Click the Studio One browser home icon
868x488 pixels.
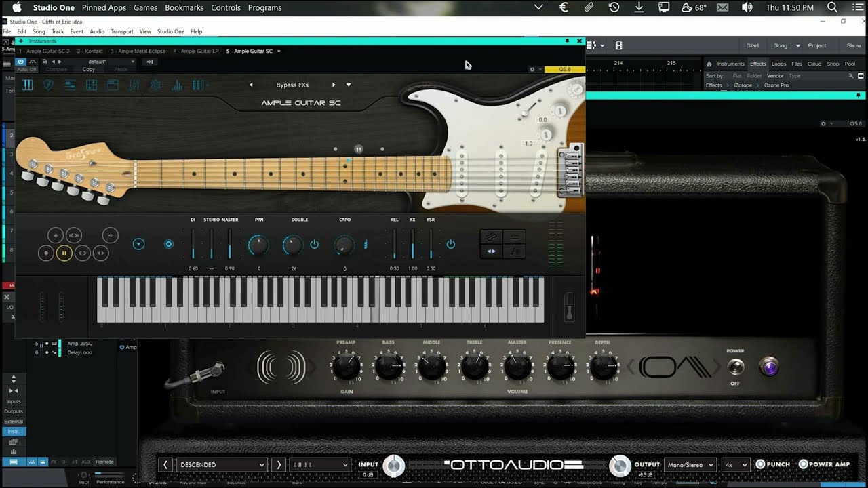(x=709, y=64)
